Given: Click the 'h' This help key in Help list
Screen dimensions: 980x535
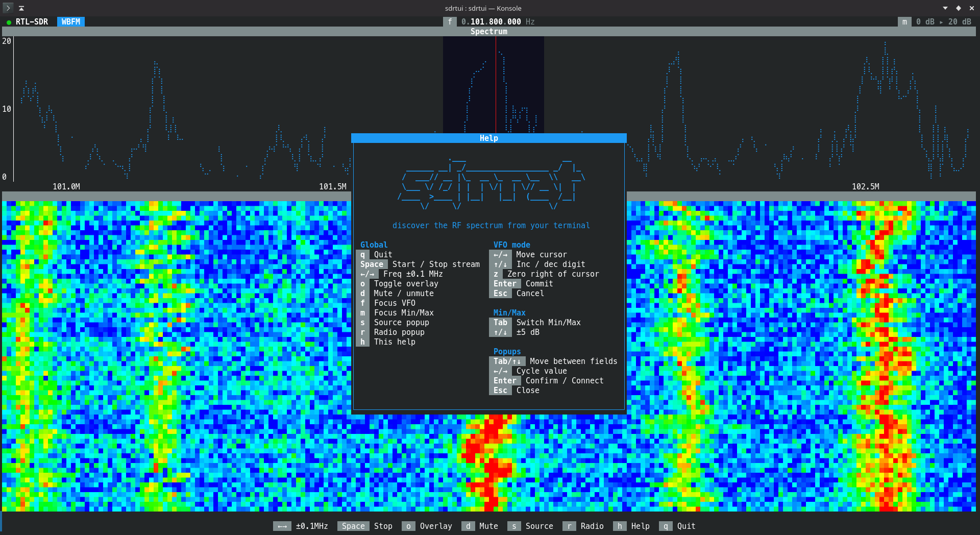Looking at the screenshot, I should tap(362, 342).
